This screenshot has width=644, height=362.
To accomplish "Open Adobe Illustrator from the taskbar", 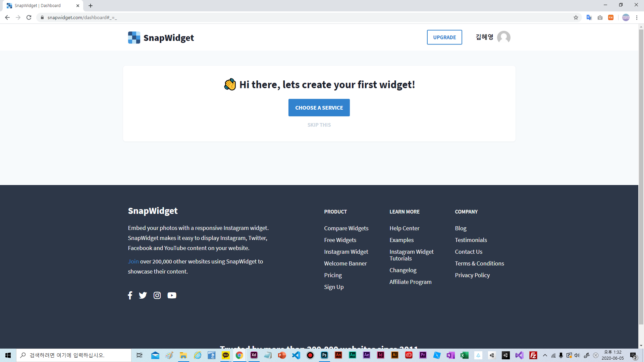I will pos(395,355).
